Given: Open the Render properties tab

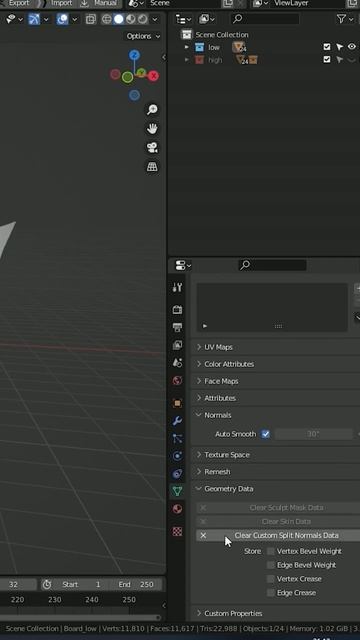Looking at the screenshot, I should (177, 309).
